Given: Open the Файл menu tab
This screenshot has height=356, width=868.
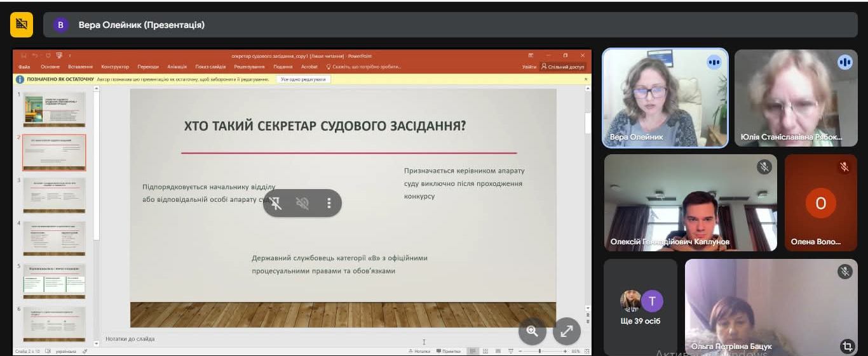Looking at the screenshot, I should pos(25,67).
